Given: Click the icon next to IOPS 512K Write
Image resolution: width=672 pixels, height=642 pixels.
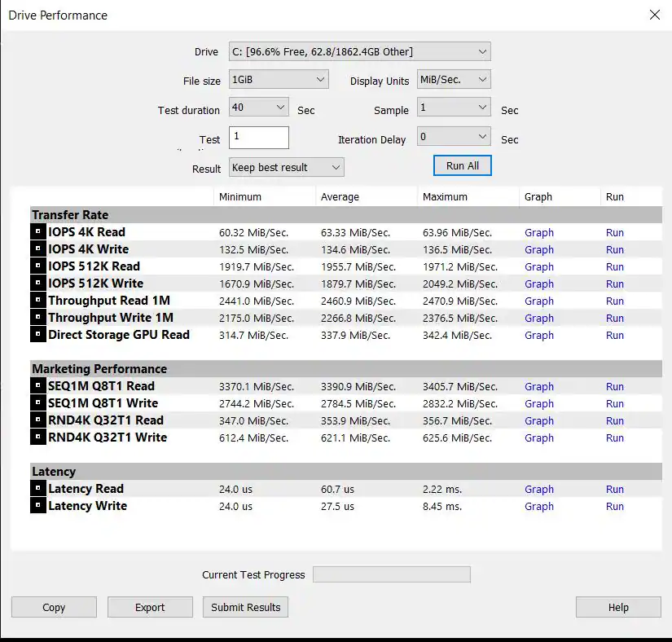Looking at the screenshot, I should click(37, 284).
